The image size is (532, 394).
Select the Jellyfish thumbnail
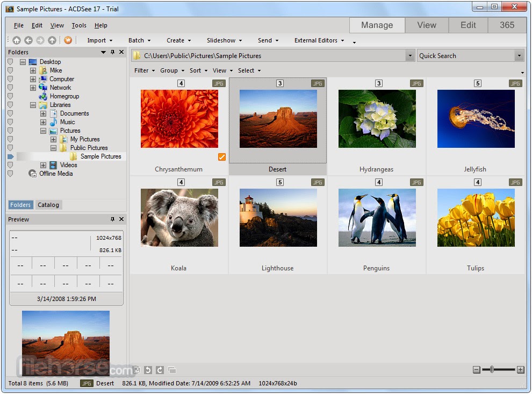476,119
